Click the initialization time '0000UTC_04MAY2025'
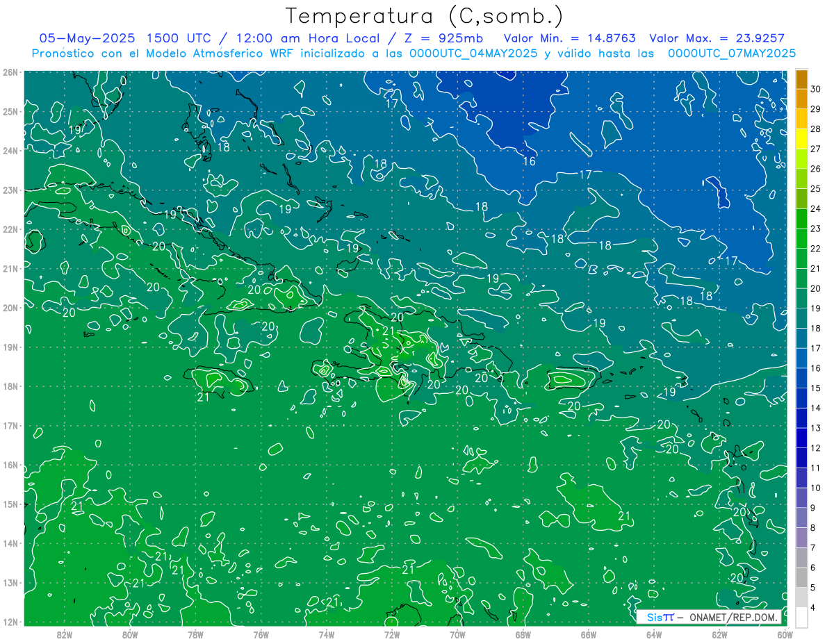This screenshot has width=834, height=644. coord(473,53)
